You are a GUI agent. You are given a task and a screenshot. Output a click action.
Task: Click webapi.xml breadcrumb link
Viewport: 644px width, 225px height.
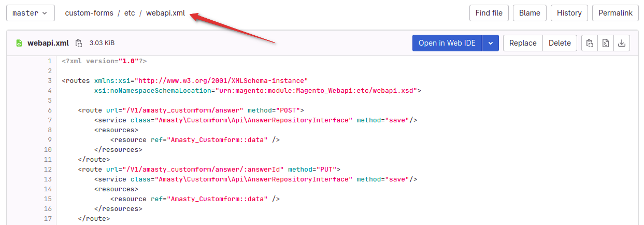click(165, 13)
